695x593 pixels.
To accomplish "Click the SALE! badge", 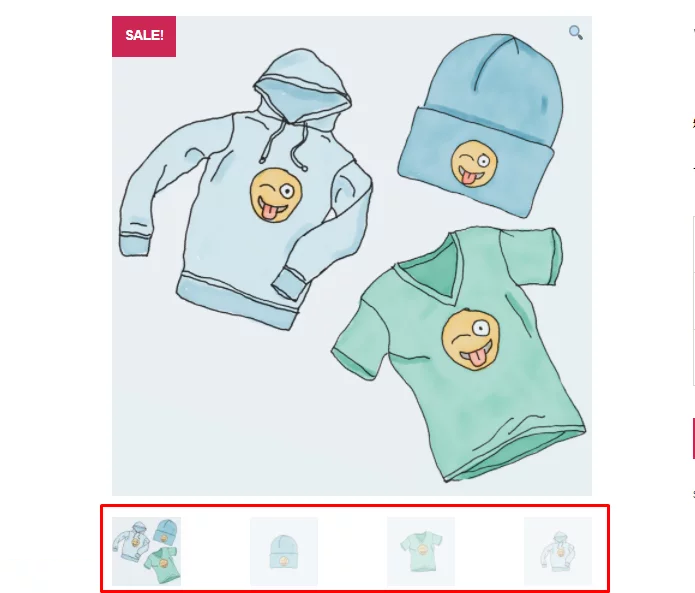I will [x=144, y=36].
